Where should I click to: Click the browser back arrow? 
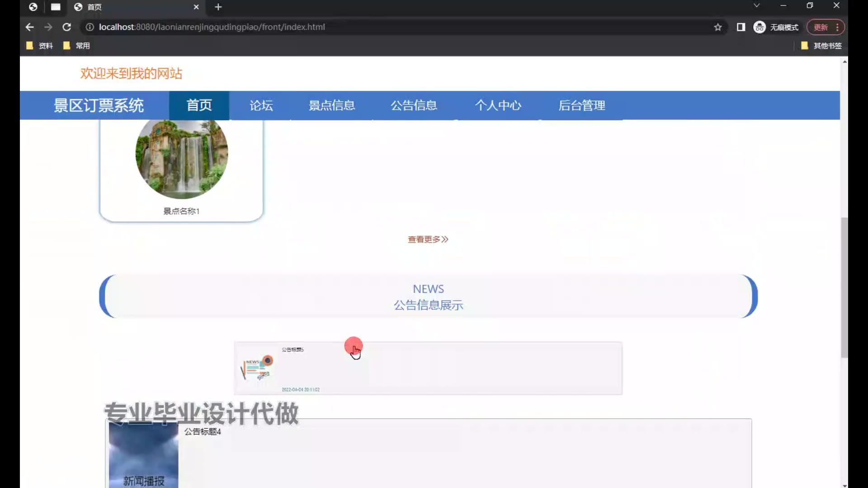[30, 27]
